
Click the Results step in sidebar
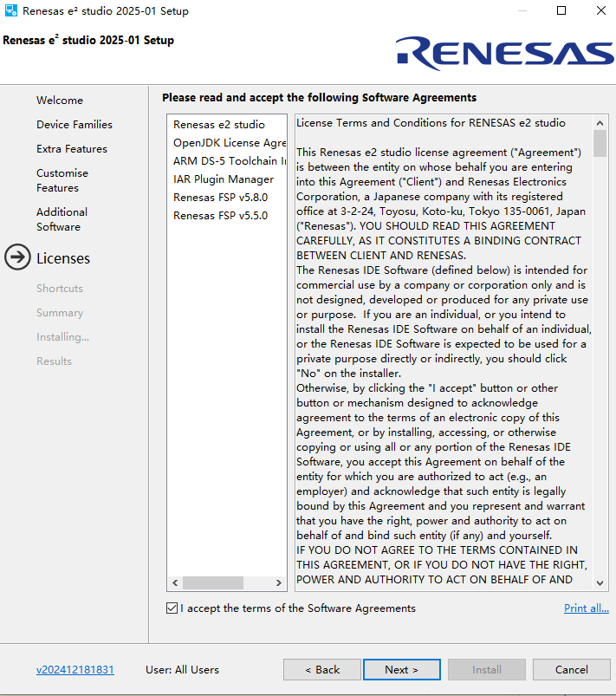tap(54, 361)
